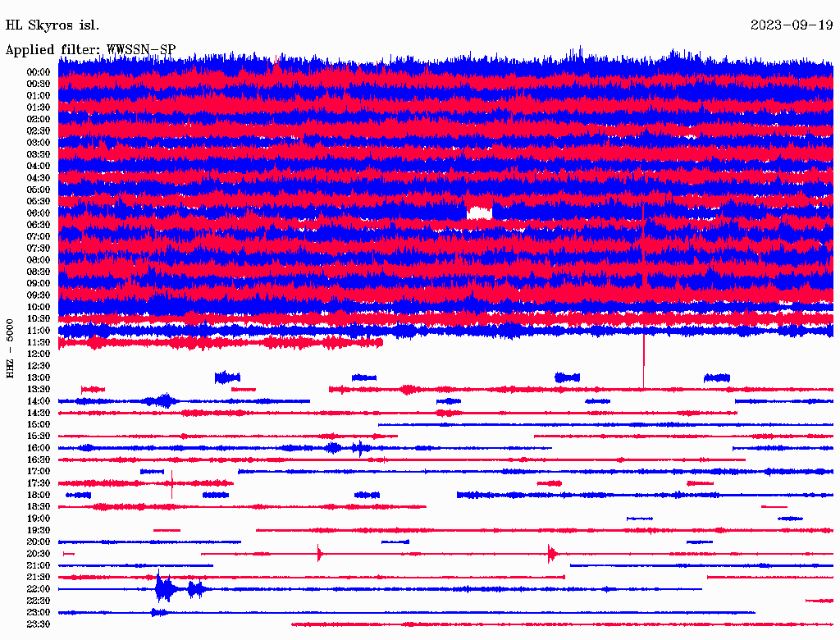Select the 13:00 time label
The width and height of the screenshot is (840, 640).
39,377
